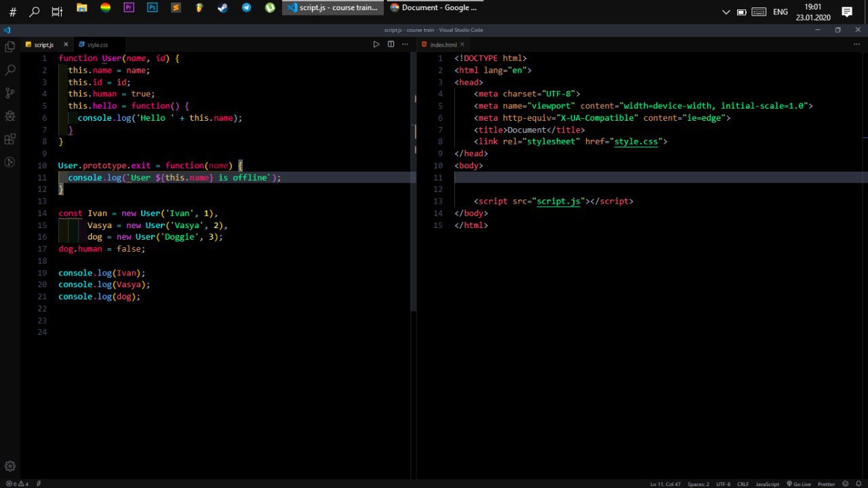
Task: Click the Spaces: 2 indentation setting
Action: [698, 484]
